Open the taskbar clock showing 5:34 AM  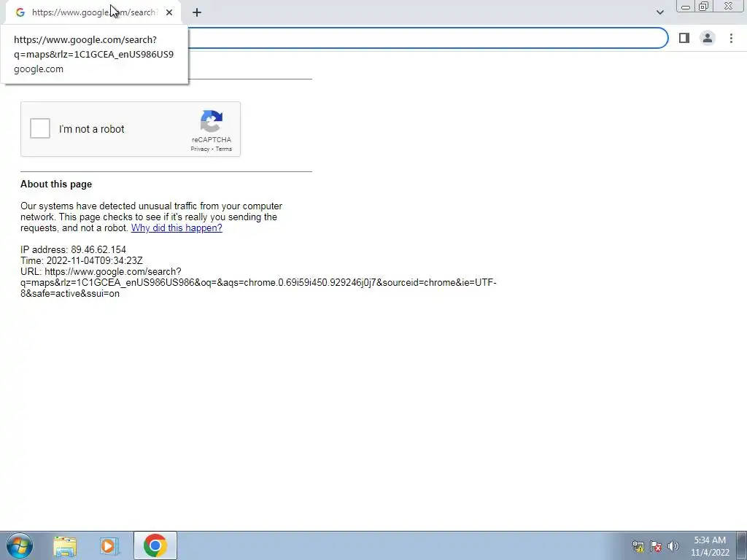coord(710,546)
